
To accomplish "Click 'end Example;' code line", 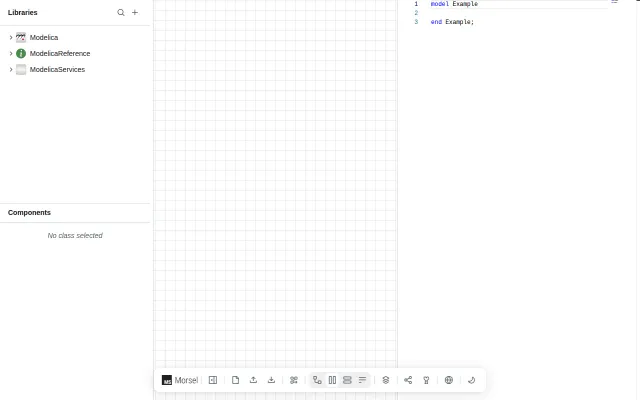I will (x=452, y=22).
